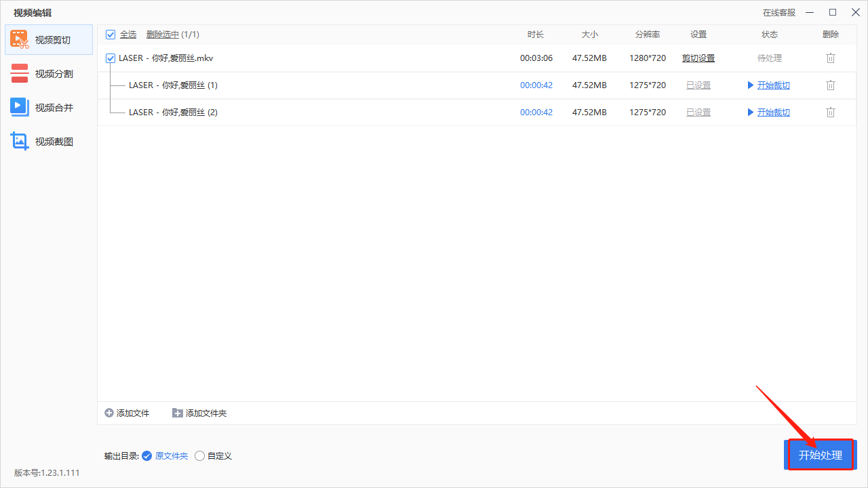Click the 添加文件夹 button

(x=199, y=413)
